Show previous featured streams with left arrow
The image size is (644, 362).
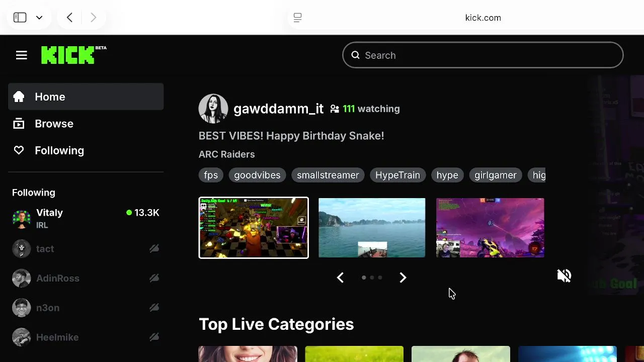340,278
